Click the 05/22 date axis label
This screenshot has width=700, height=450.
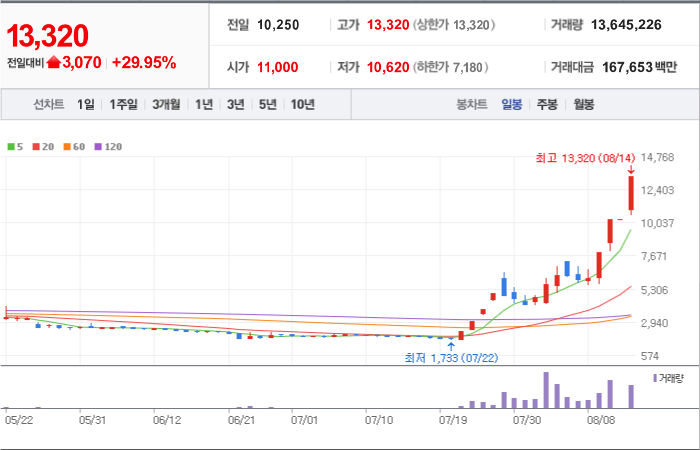point(19,421)
